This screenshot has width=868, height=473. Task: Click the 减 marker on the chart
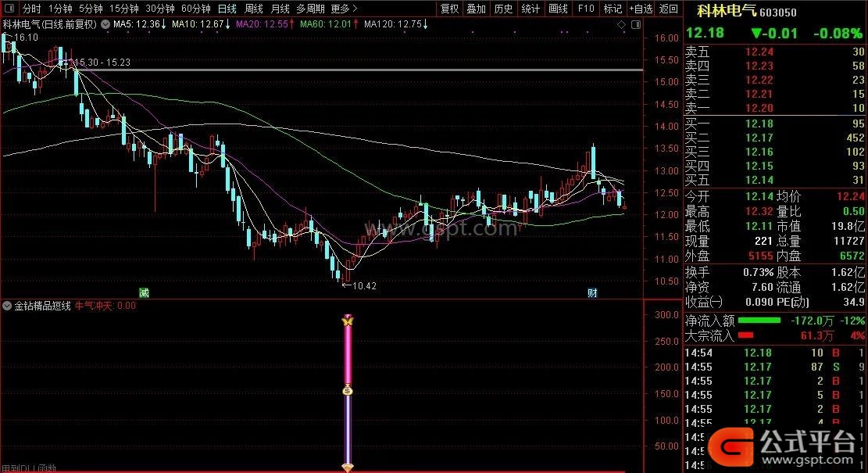tap(144, 293)
